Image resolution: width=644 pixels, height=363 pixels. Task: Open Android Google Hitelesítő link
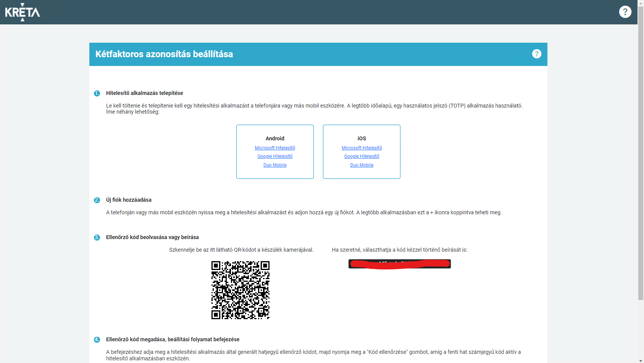pos(275,156)
